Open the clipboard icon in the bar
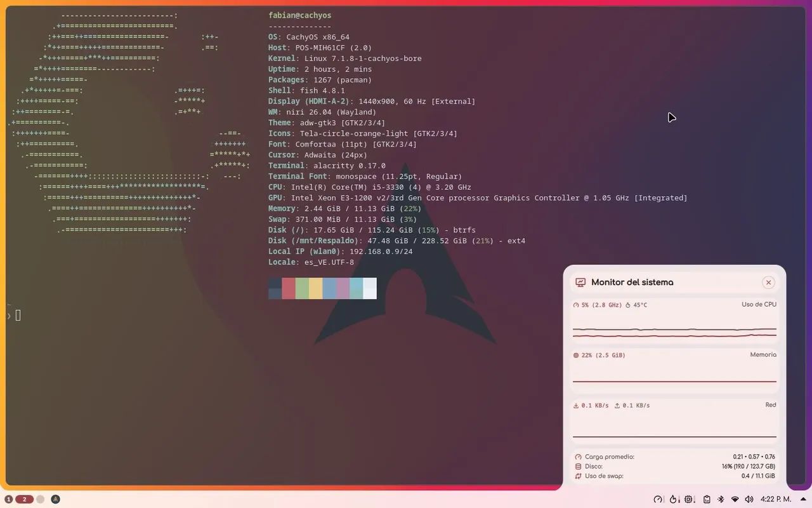Screen dimensions: 812x508 point(707,499)
